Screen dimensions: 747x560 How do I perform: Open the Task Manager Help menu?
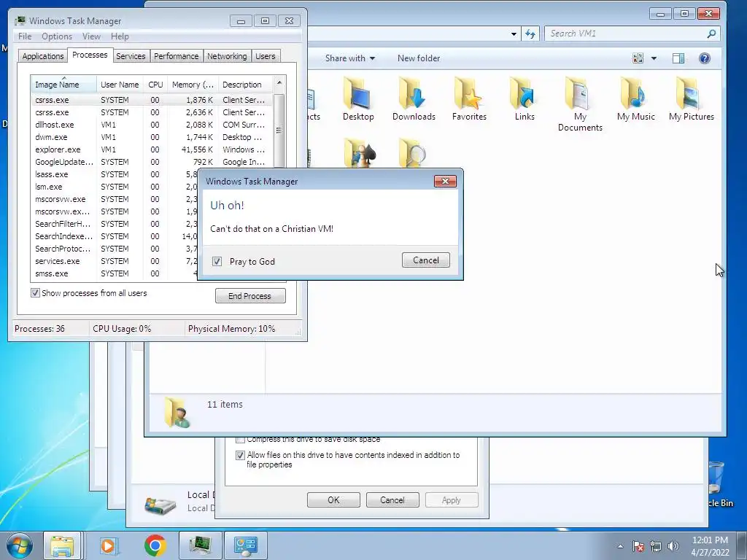120,36
